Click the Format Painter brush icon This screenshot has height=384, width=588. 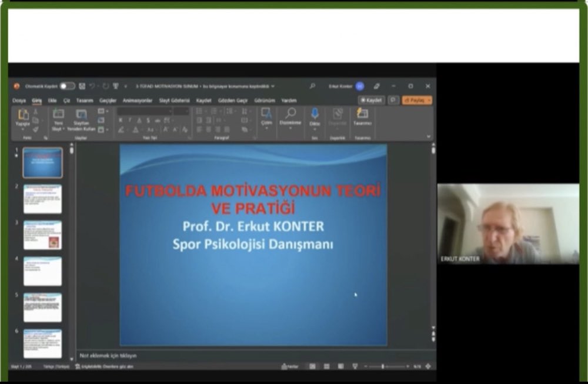pyautogui.click(x=36, y=129)
